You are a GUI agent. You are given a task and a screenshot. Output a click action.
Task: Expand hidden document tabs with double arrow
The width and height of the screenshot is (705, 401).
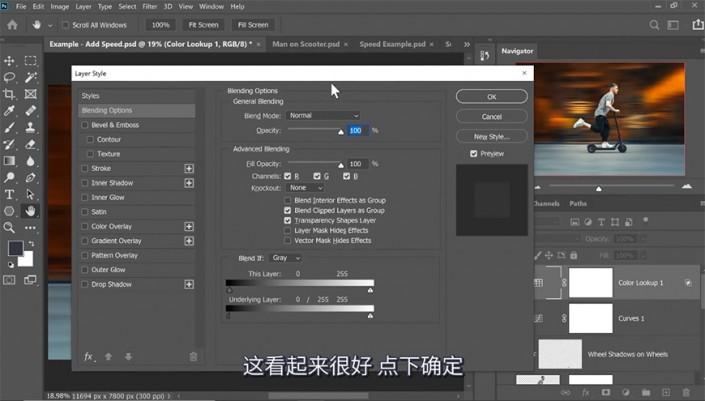tap(467, 45)
